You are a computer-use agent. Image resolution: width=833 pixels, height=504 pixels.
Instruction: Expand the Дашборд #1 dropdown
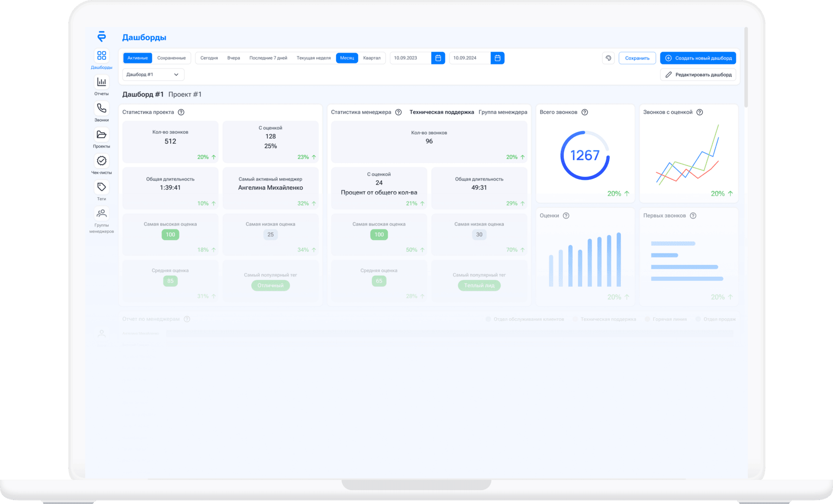coord(153,74)
